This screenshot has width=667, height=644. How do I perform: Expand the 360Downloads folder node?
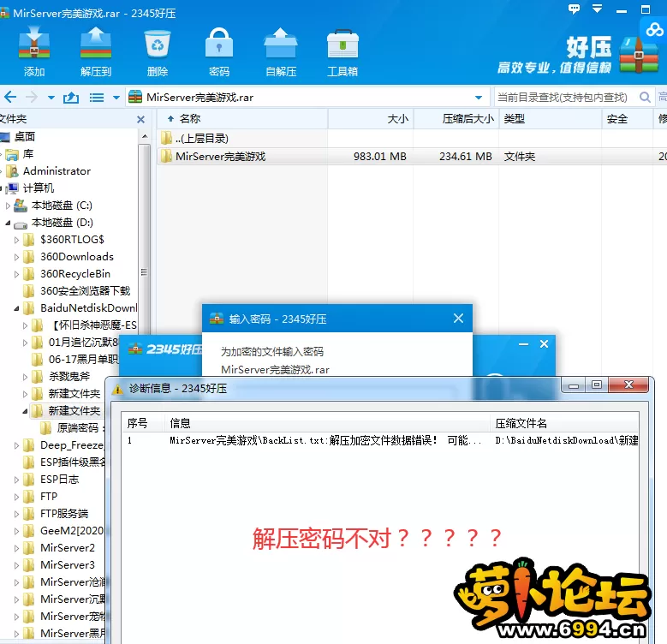click(x=16, y=257)
